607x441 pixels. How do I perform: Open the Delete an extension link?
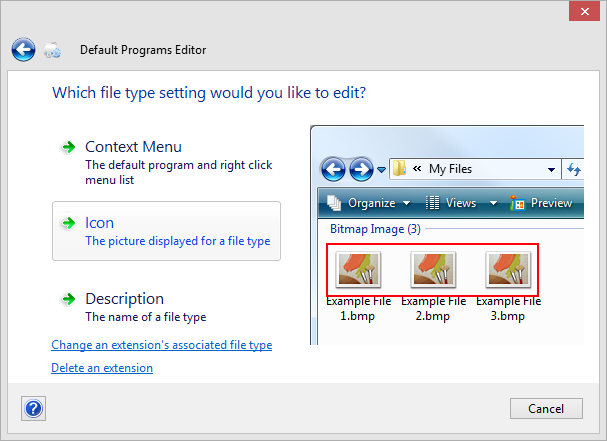pos(102,368)
